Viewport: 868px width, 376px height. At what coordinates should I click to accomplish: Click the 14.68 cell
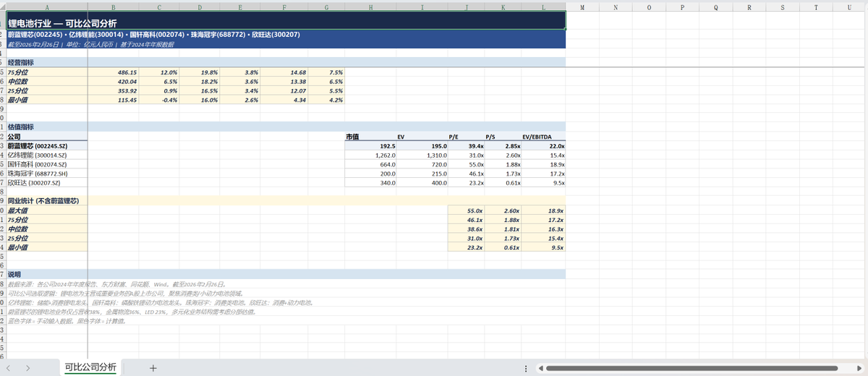pos(284,73)
